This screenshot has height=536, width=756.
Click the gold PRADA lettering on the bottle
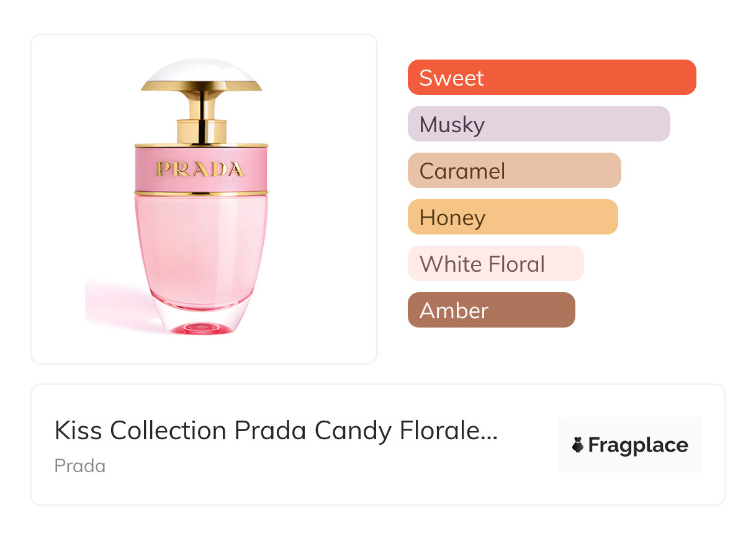click(x=200, y=169)
